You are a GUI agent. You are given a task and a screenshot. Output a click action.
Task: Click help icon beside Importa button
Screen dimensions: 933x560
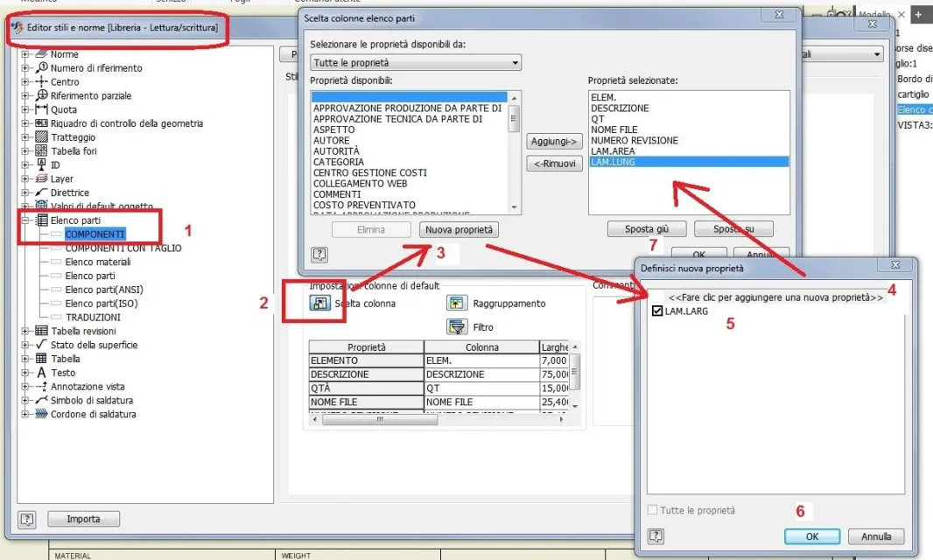click(x=27, y=519)
